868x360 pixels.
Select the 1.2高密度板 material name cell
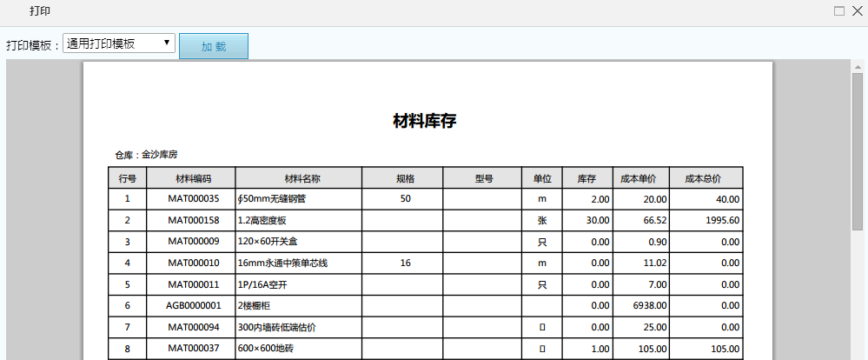tap(299, 221)
